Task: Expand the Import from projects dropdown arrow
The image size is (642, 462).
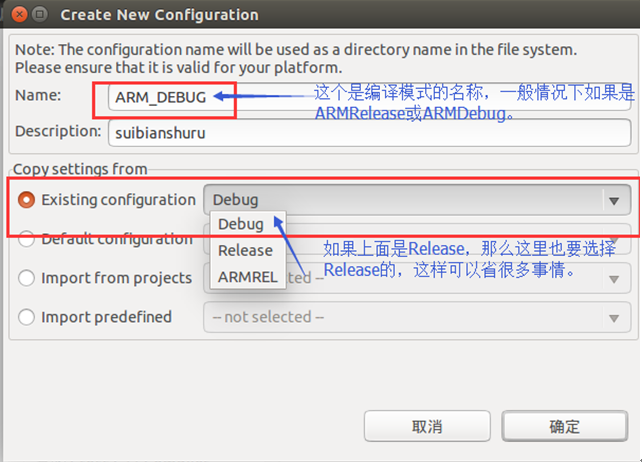Action: coord(614,279)
